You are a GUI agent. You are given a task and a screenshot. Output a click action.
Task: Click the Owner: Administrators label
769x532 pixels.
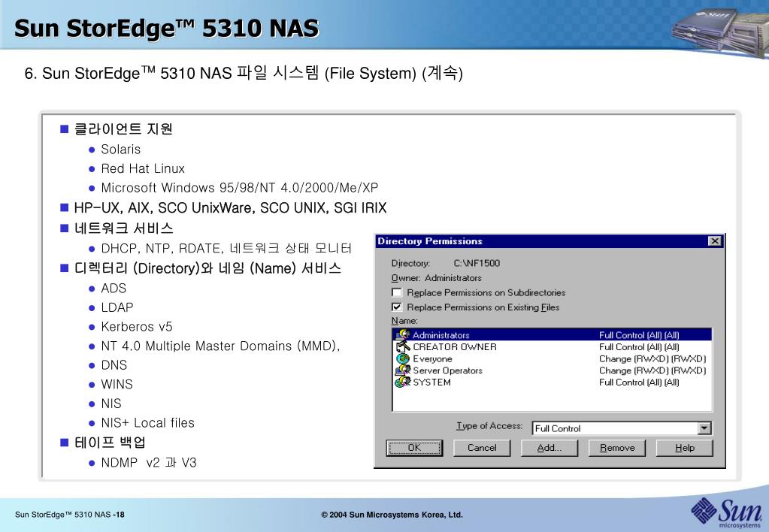coord(436,277)
